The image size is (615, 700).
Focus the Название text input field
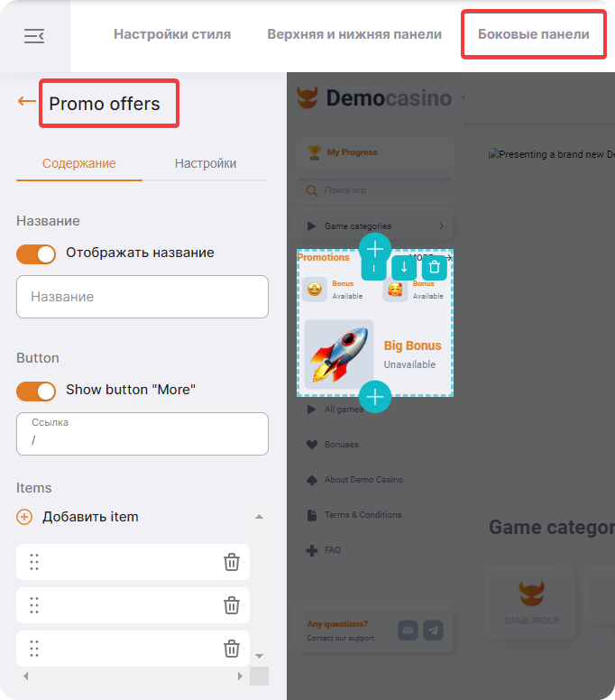pos(142,297)
